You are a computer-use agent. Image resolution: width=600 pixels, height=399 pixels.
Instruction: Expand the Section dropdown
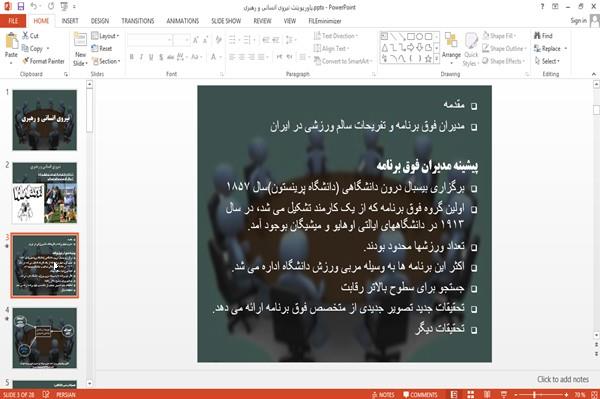point(106,61)
